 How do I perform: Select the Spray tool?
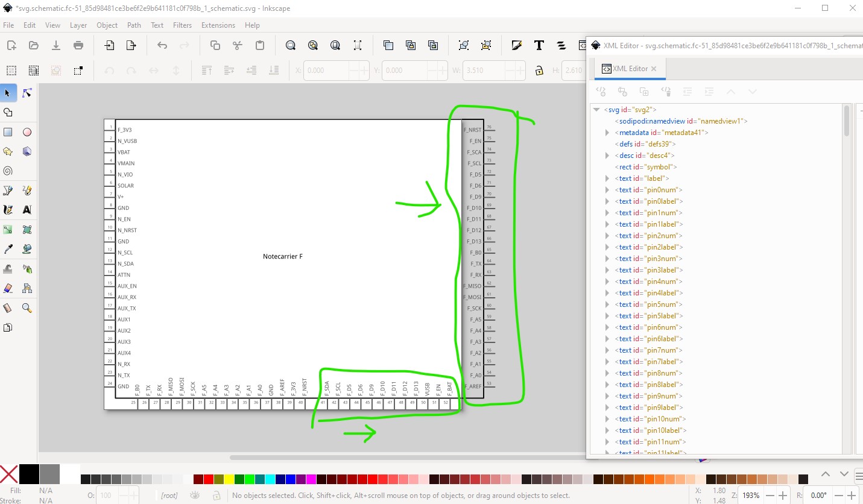(27, 269)
